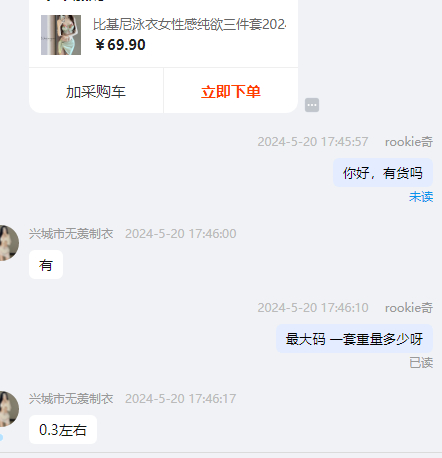
Task: Open the bikini swimsuit product thumbnail
Action: pyautogui.click(x=61, y=35)
